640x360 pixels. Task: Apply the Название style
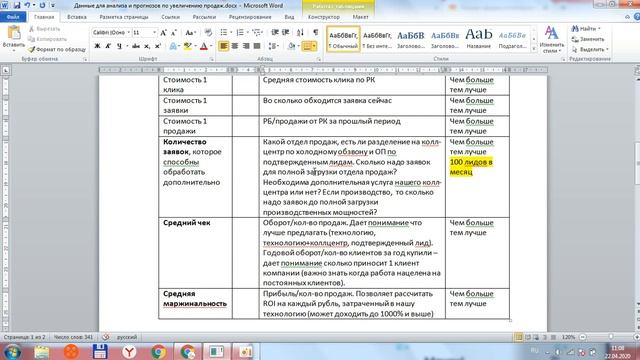coord(478,39)
